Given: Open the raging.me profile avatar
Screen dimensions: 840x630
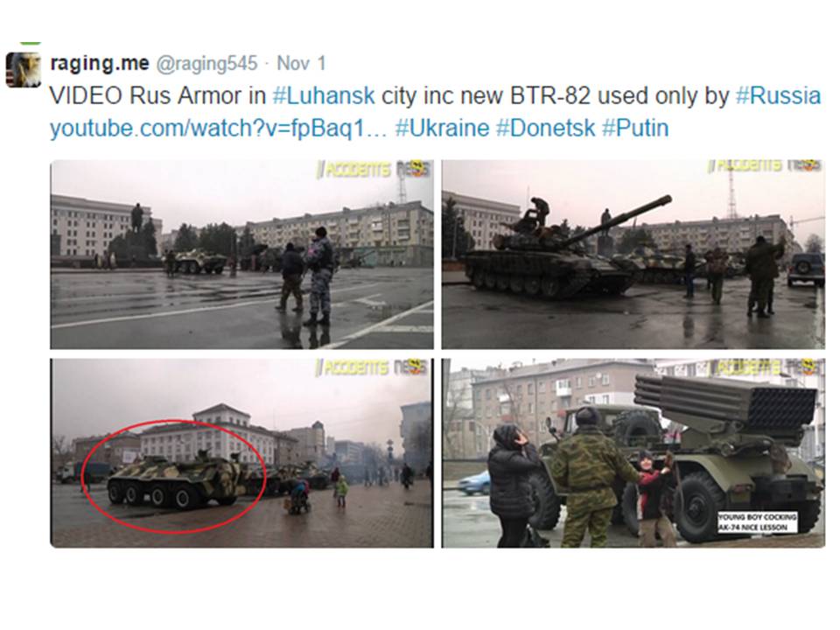Looking at the screenshot, I should point(23,69).
